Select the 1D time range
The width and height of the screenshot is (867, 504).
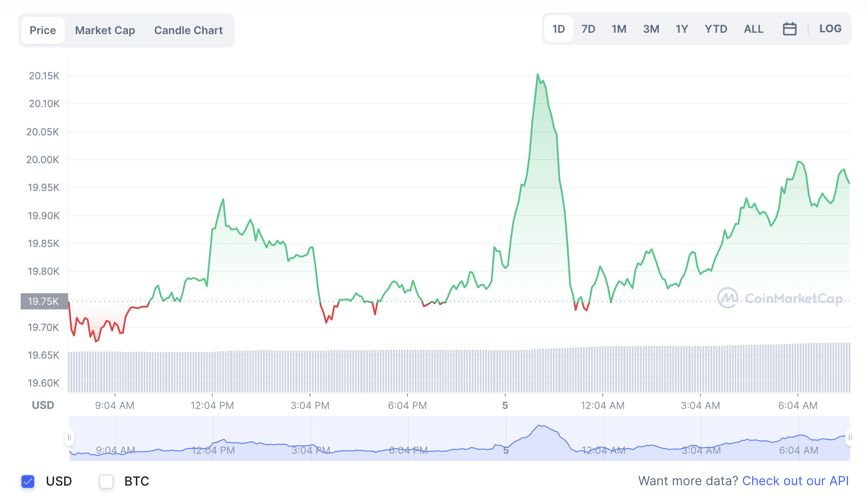point(558,29)
